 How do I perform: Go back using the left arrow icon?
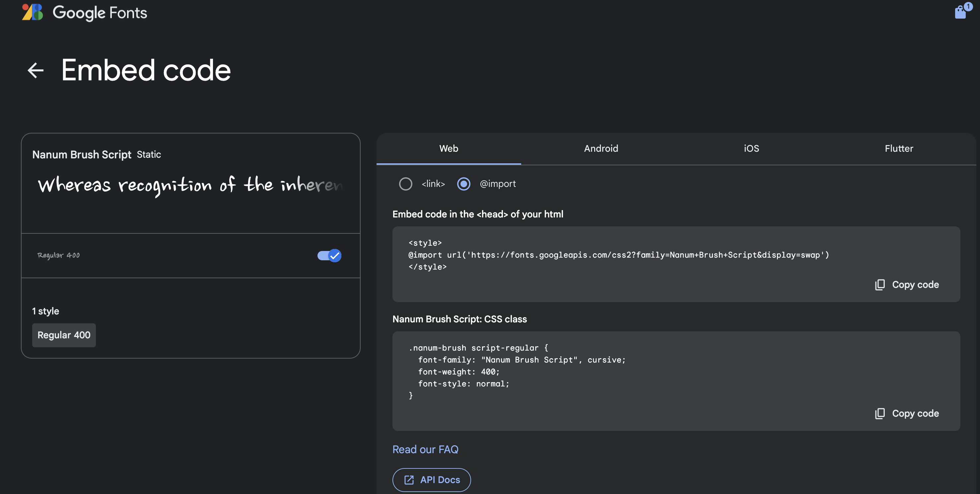[x=36, y=70]
